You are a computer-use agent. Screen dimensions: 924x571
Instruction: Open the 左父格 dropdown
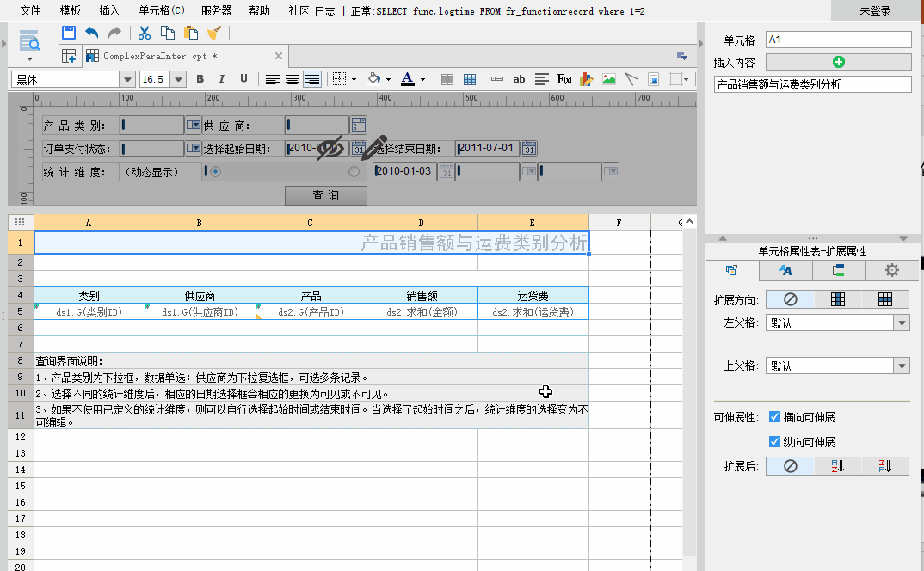(x=902, y=323)
